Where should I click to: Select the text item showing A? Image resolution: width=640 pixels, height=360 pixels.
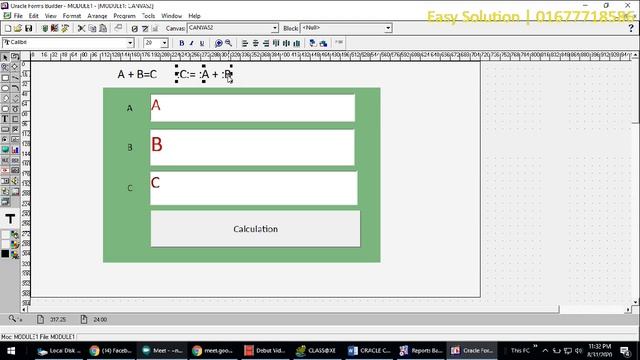(x=253, y=108)
